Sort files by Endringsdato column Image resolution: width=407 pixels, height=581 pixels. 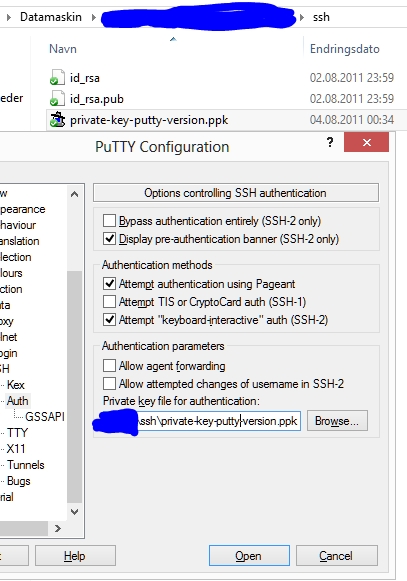(x=345, y=49)
